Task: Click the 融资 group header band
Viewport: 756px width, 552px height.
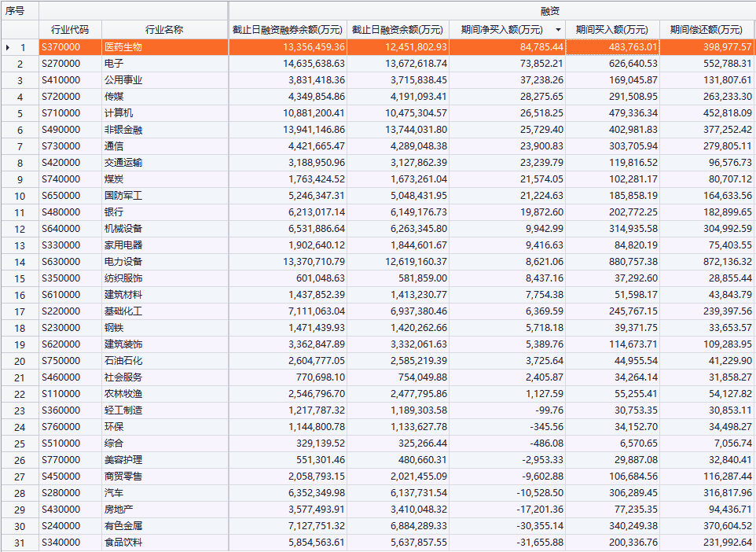Action: pos(492,11)
